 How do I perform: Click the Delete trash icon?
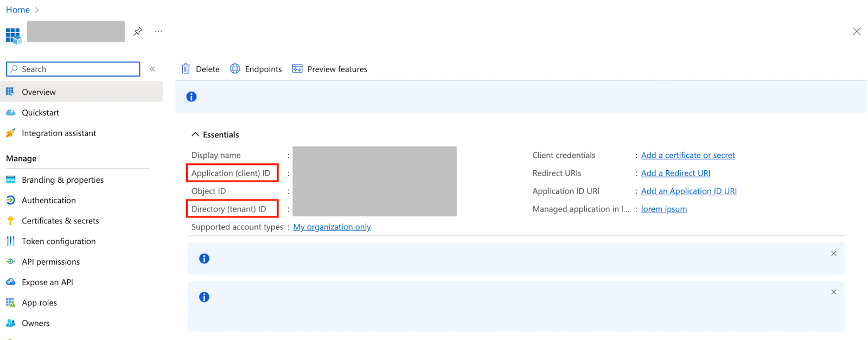point(186,69)
